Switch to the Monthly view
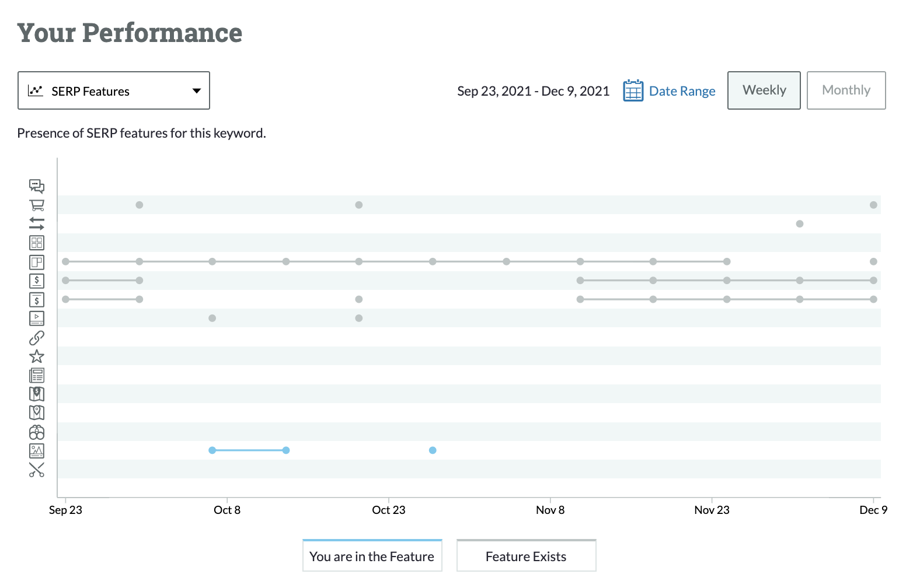Image resolution: width=906 pixels, height=588 pixels. [846, 90]
